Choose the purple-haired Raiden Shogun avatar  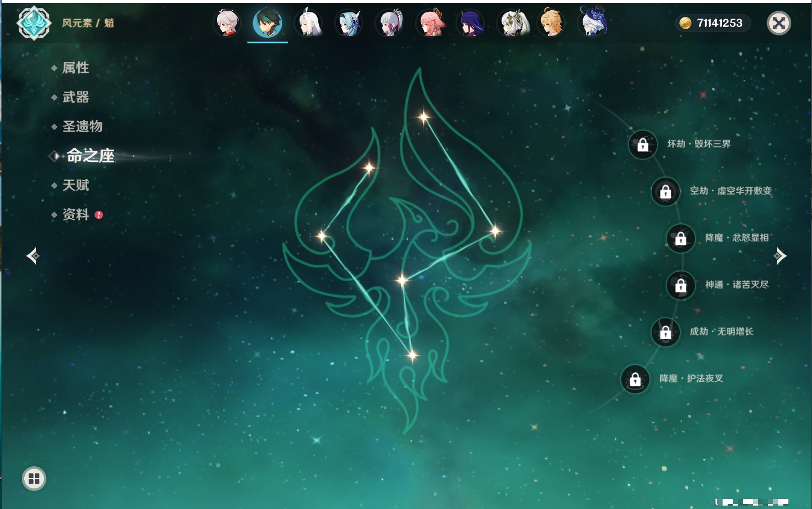471,23
